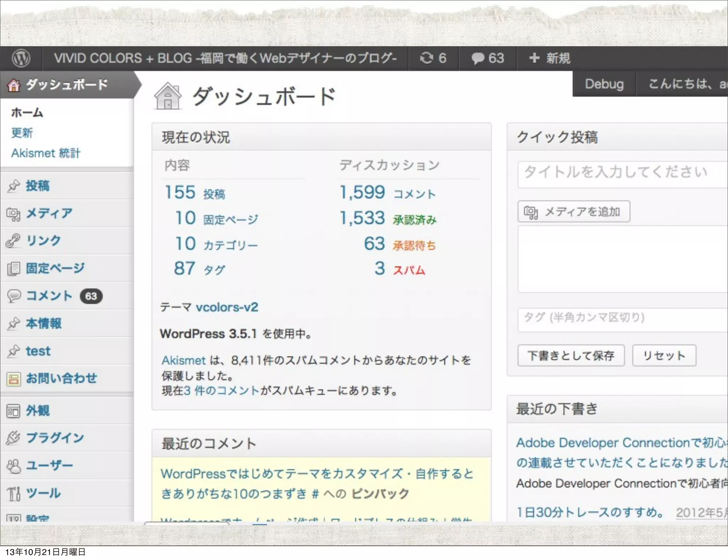Click the plus icon for new content
Image resolution: width=728 pixels, height=560 pixels.
[x=534, y=58]
